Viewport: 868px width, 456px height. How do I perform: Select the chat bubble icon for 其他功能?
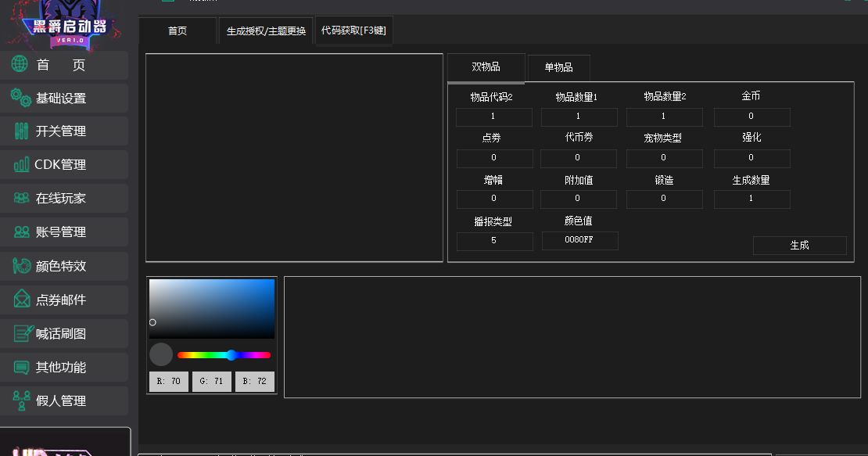(x=21, y=367)
